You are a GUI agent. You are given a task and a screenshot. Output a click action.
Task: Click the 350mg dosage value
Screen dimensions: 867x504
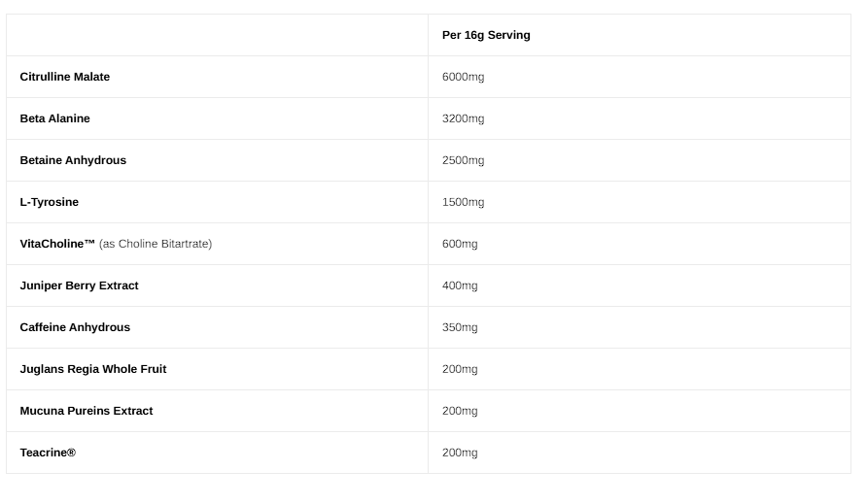point(460,327)
